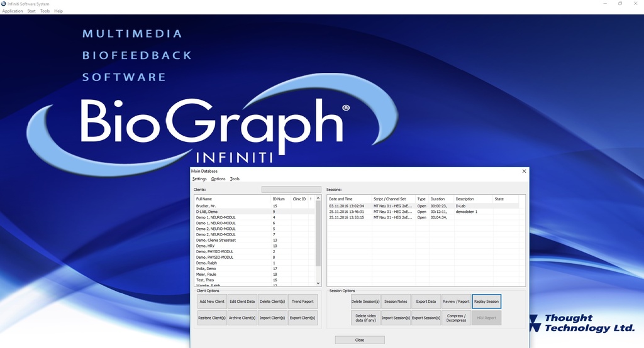
Task: Click the Replay Session button
Action: pos(487,302)
